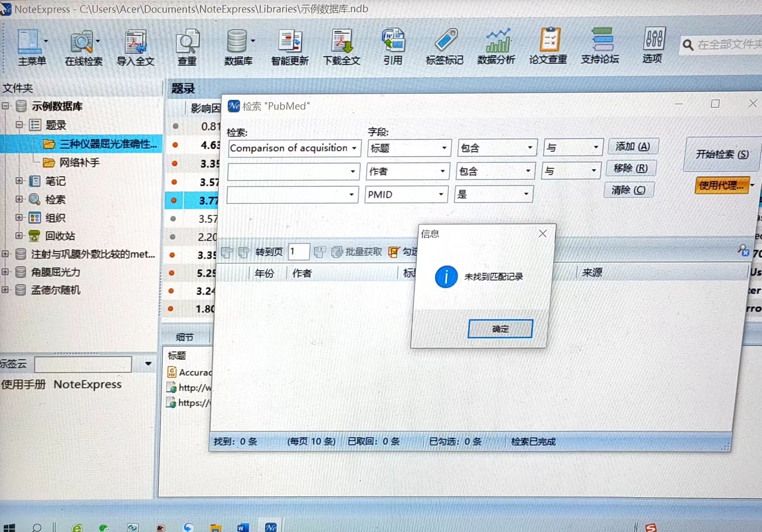Switch to the 细节 details tab

tap(185, 337)
